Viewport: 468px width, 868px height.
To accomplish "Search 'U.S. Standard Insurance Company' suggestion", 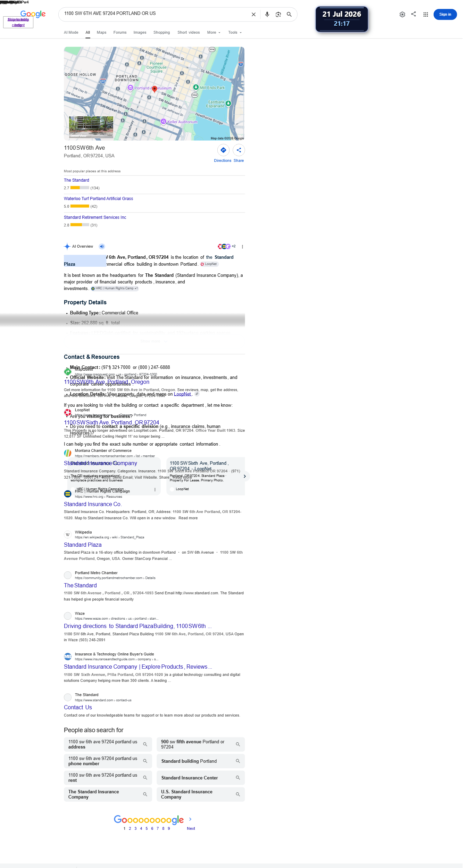I will point(201,794).
